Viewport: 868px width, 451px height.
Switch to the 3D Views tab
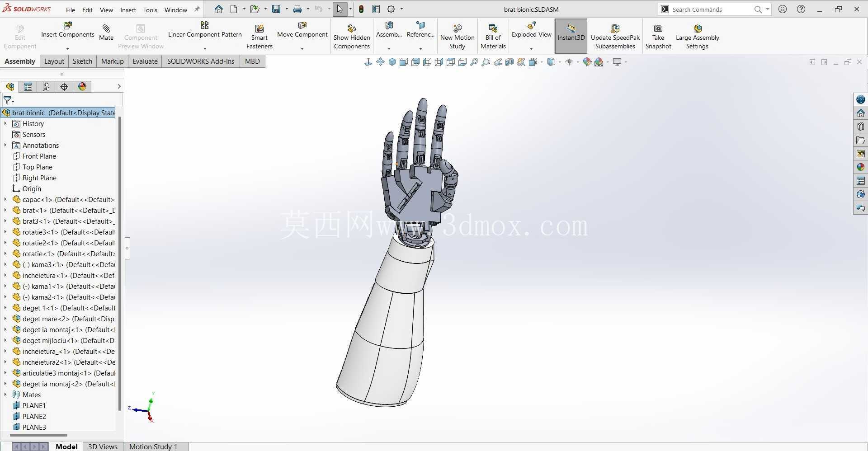point(103,446)
